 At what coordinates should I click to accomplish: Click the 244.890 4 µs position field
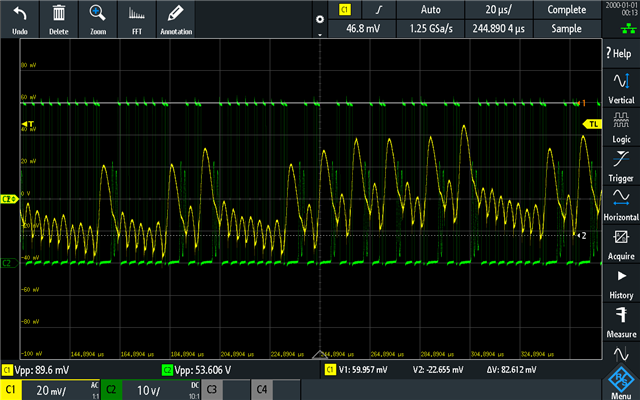499,29
